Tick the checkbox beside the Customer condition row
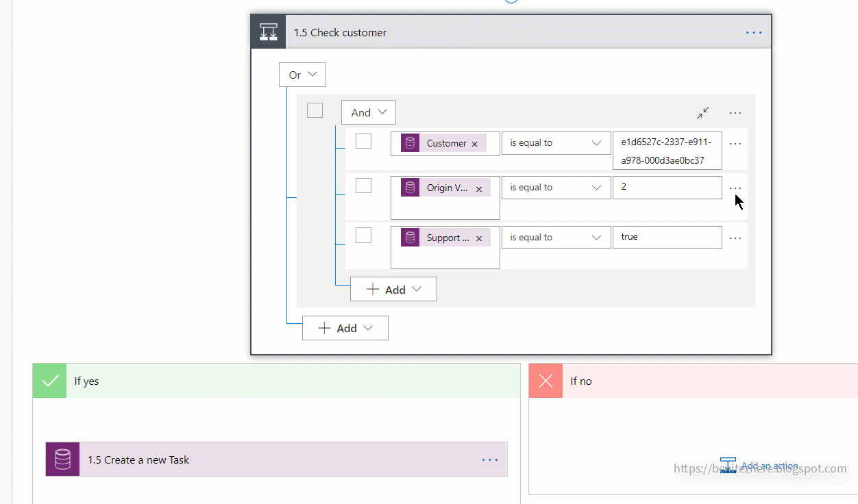This screenshot has width=858, height=504. 363,140
